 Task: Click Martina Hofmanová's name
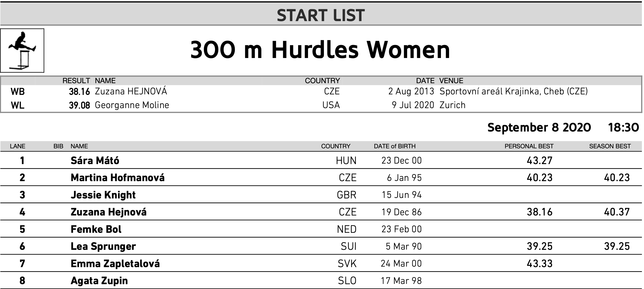pyautogui.click(x=118, y=178)
